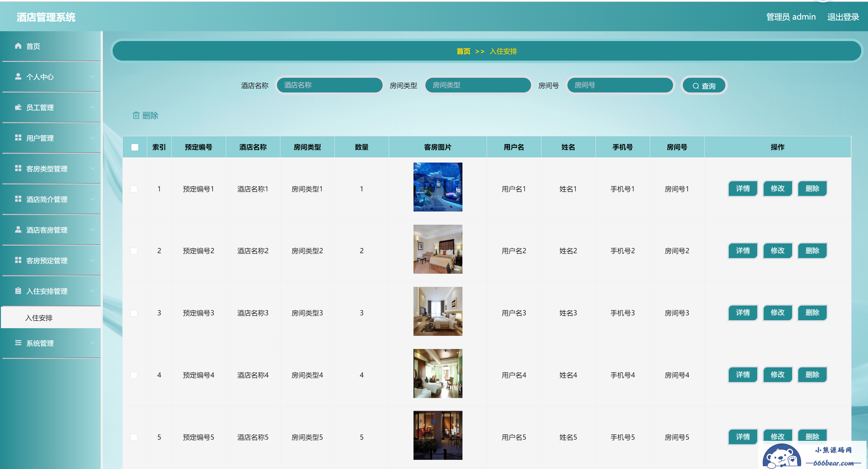Check the checkbox for row 预定编号4

[x=134, y=375]
